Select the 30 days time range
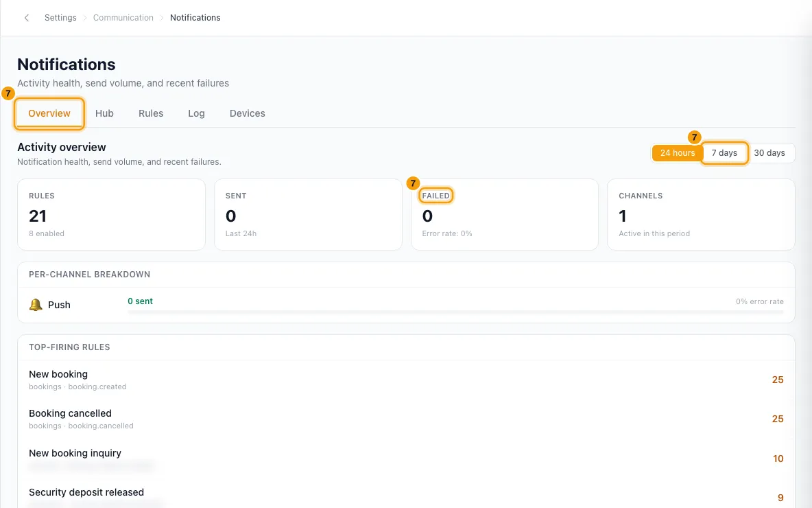 pos(769,153)
